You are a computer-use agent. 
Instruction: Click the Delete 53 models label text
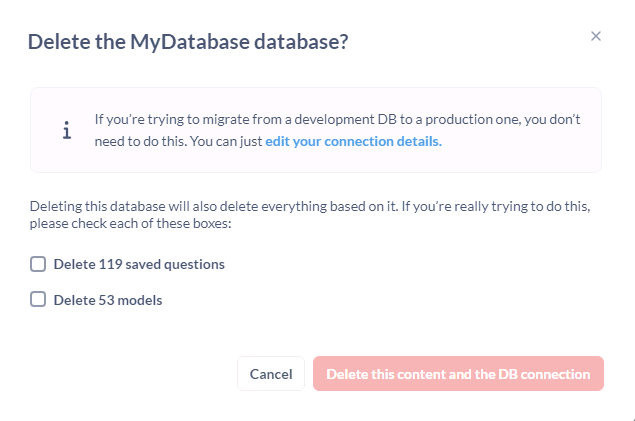(108, 300)
